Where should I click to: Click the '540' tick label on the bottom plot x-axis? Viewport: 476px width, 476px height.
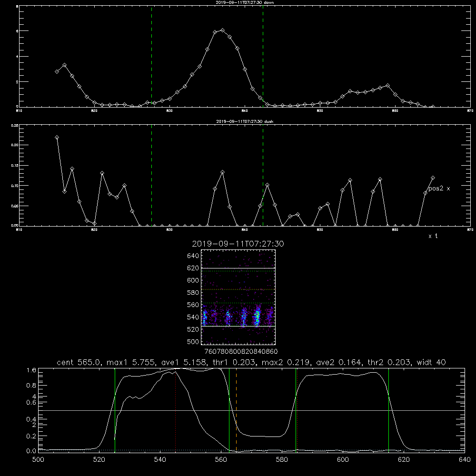click(x=160, y=460)
